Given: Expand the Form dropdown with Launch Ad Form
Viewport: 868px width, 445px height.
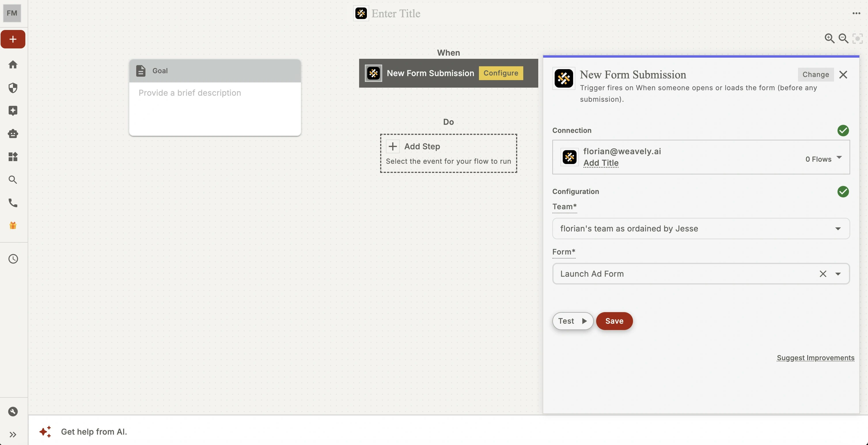Looking at the screenshot, I should (x=838, y=274).
